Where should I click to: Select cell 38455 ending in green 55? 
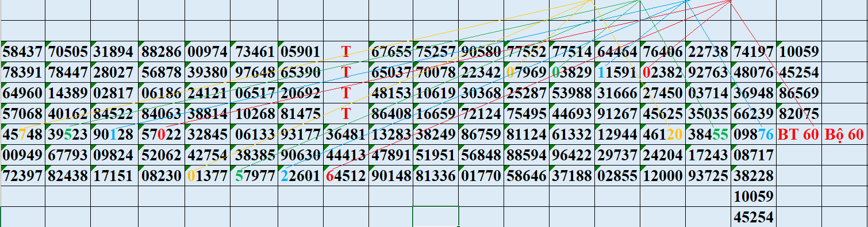point(708,134)
